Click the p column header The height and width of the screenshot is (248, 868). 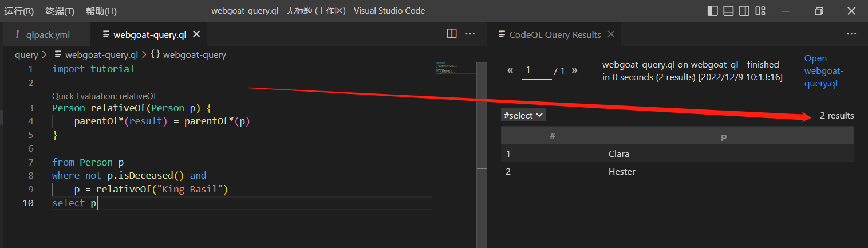point(724,136)
